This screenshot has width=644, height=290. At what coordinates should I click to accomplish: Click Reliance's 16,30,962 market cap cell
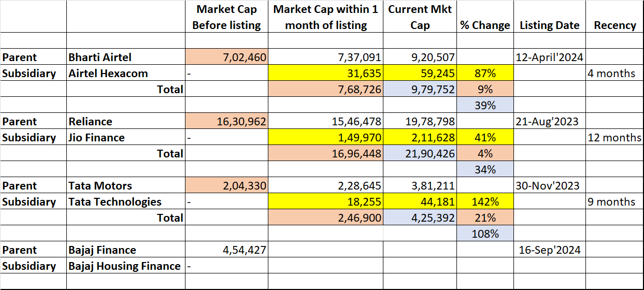coord(226,122)
